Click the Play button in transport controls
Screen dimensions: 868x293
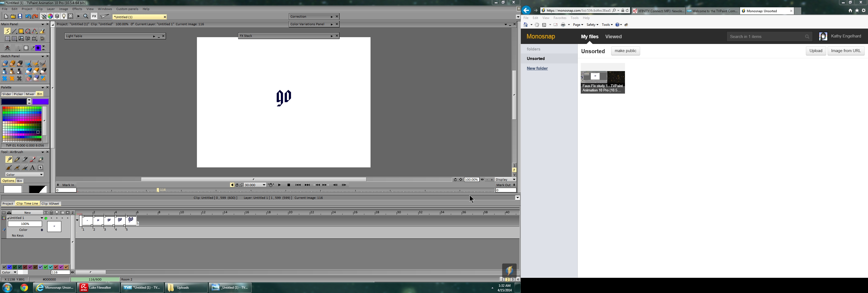279,185
